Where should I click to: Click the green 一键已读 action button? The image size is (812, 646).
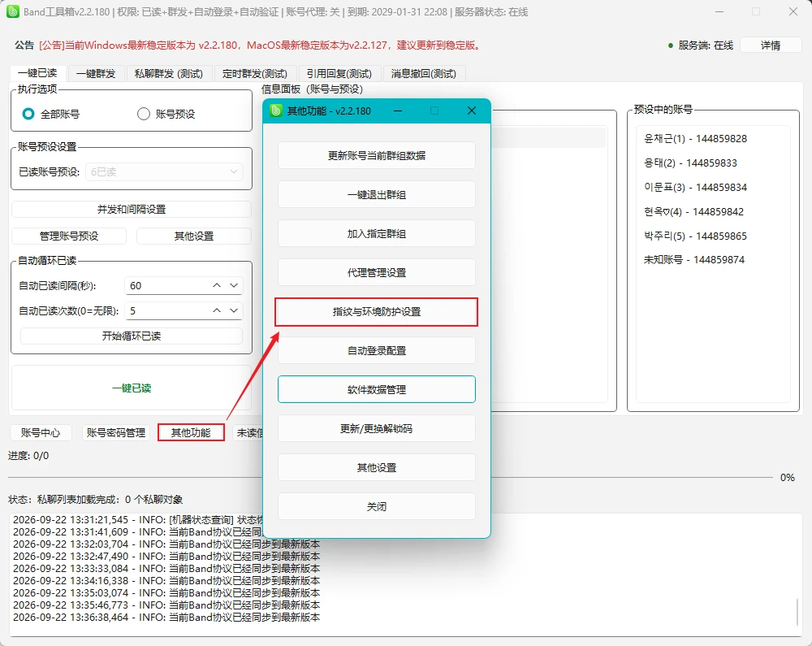click(x=132, y=388)
